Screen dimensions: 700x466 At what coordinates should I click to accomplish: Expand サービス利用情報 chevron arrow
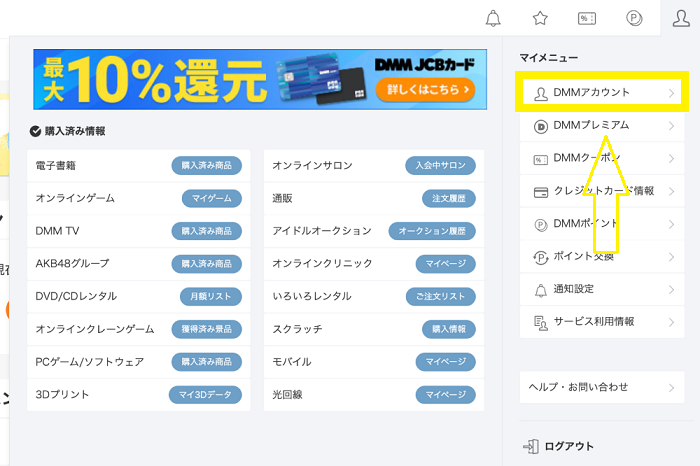[671, 322]
